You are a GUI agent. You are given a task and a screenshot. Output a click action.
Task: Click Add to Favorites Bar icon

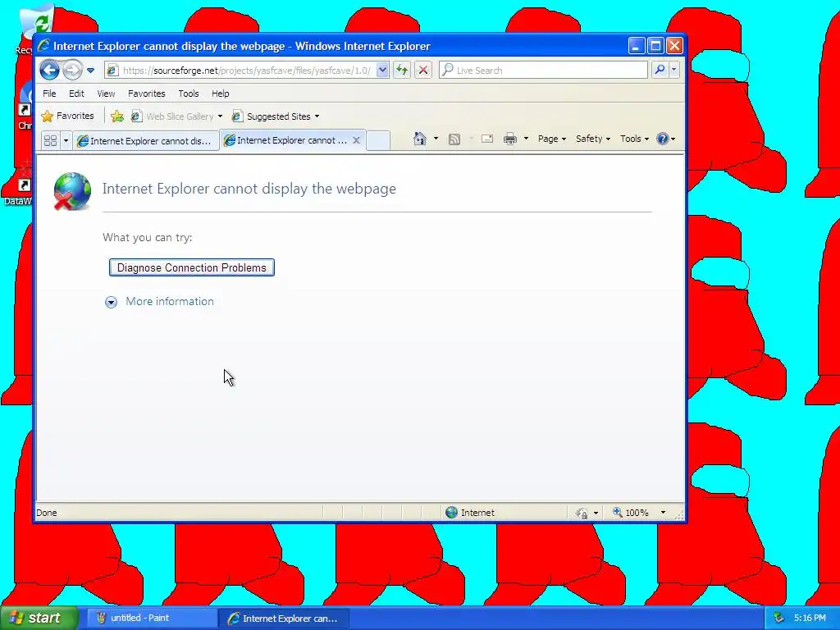point(117,116)
